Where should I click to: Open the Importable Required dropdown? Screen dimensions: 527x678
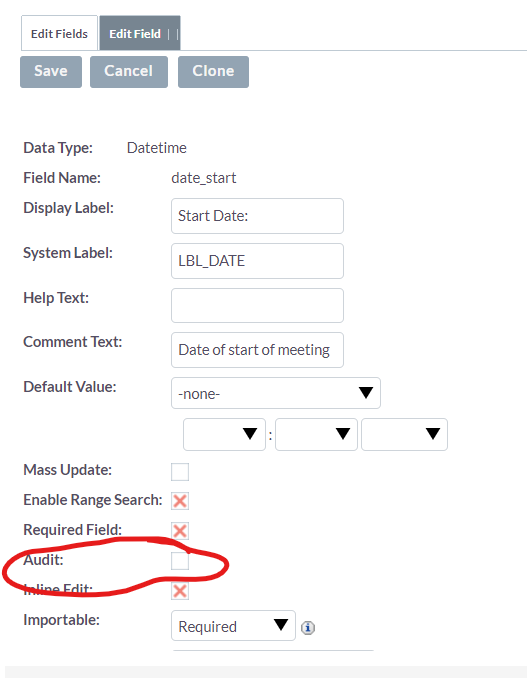click(233, 625)
